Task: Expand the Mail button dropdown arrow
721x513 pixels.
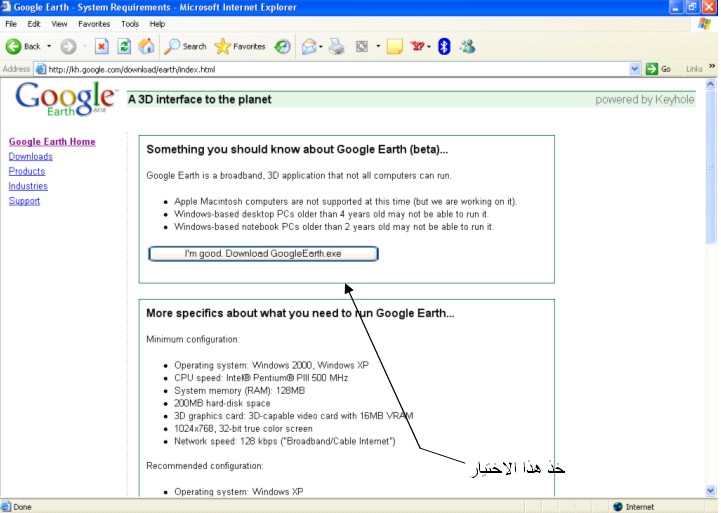Action: pos(322,46)
